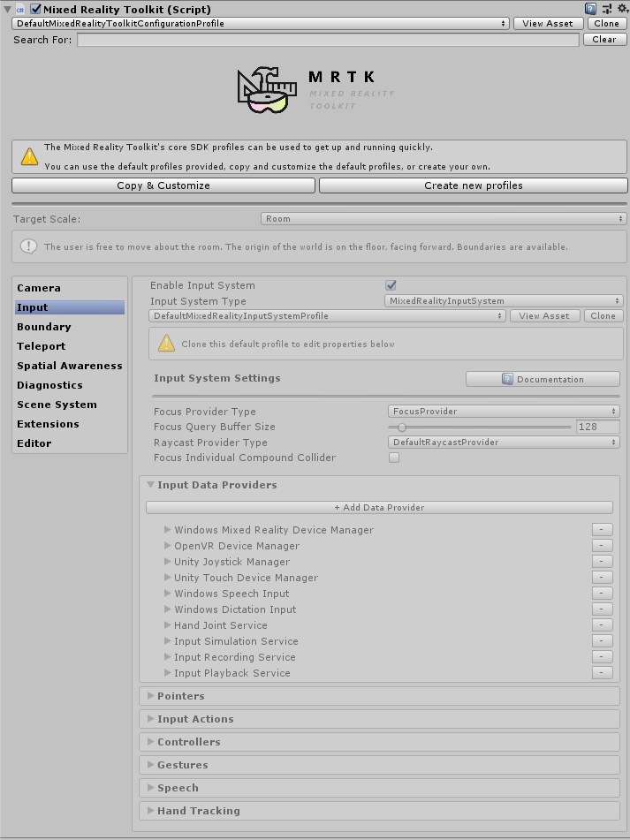The height and width of the screenshot is (840, 630).
Task: Open the component settings gear menu
Action: [620, 8]
